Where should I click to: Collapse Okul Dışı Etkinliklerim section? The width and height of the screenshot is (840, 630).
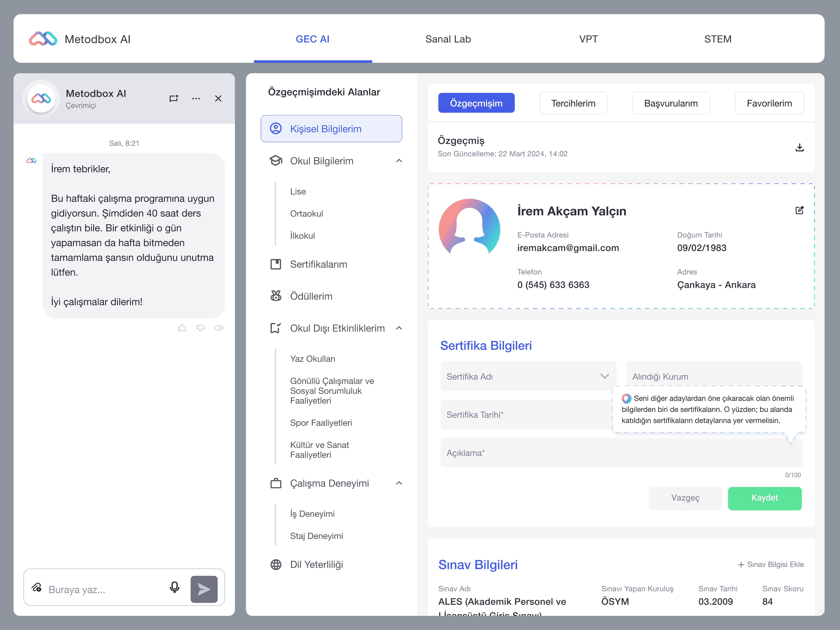[x=399, y=328]
